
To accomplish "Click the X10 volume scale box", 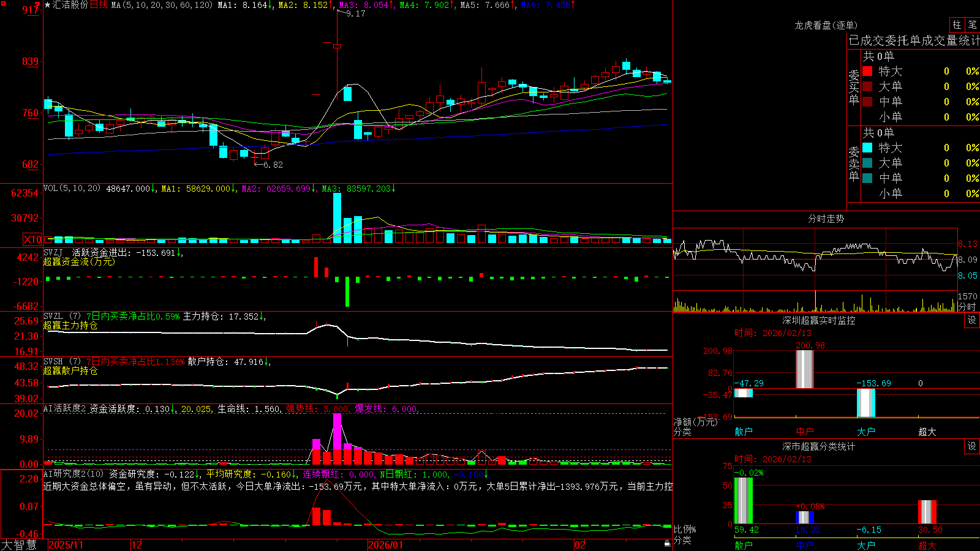I will (x=32, y=239).
